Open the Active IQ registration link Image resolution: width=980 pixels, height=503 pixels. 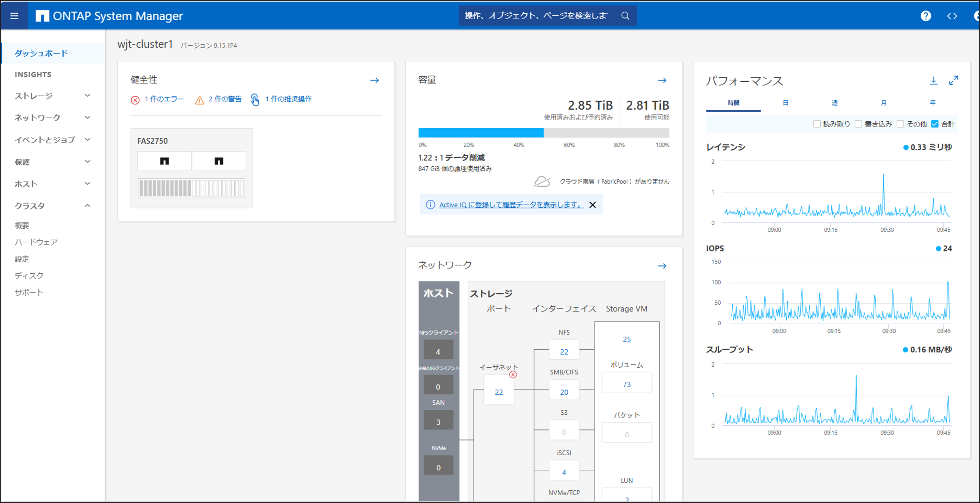[x=511, y=205]
